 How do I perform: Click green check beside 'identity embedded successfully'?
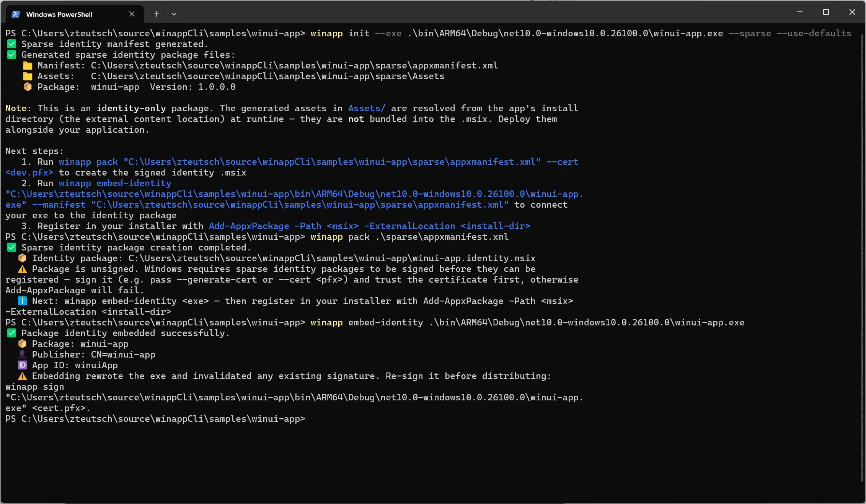tap(12, 333)
